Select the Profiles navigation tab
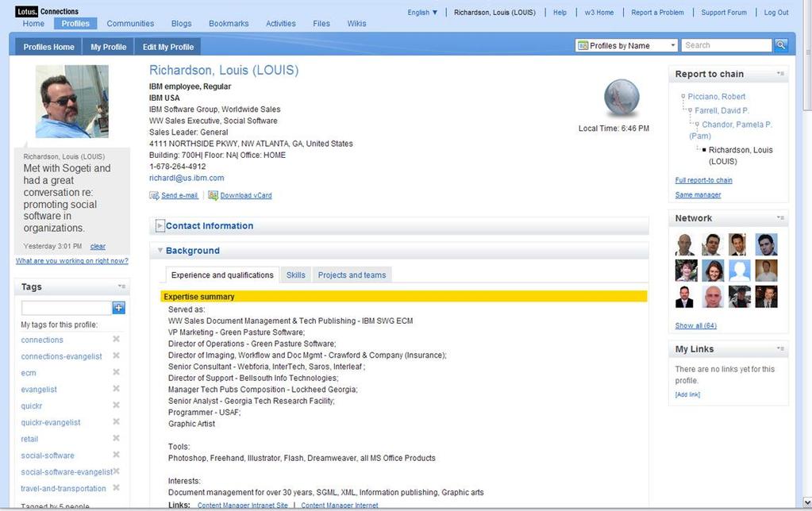 75,23
